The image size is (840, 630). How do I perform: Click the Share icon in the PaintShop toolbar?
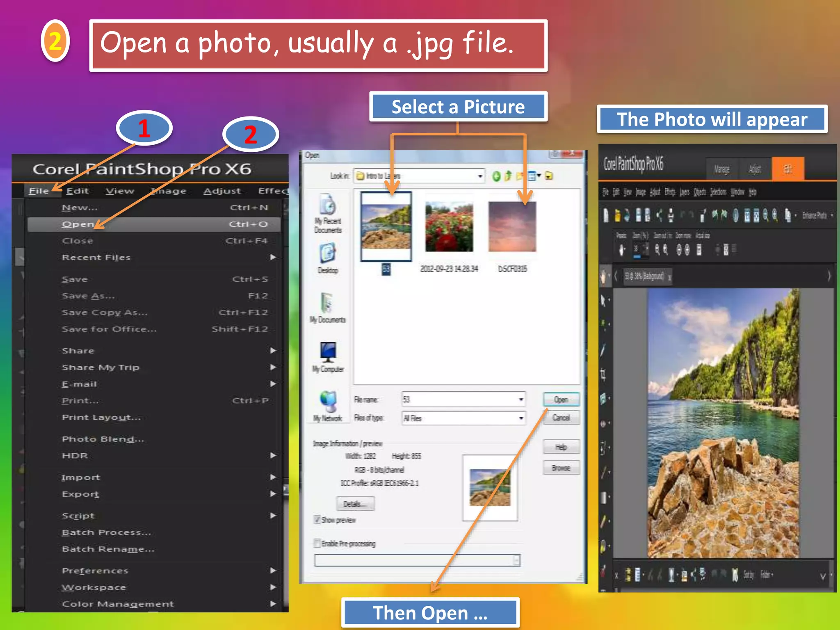(660, 215)
